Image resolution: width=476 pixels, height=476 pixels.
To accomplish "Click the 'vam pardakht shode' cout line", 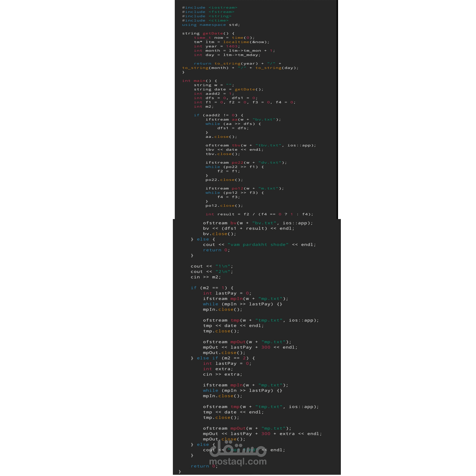I will (259, 245).
